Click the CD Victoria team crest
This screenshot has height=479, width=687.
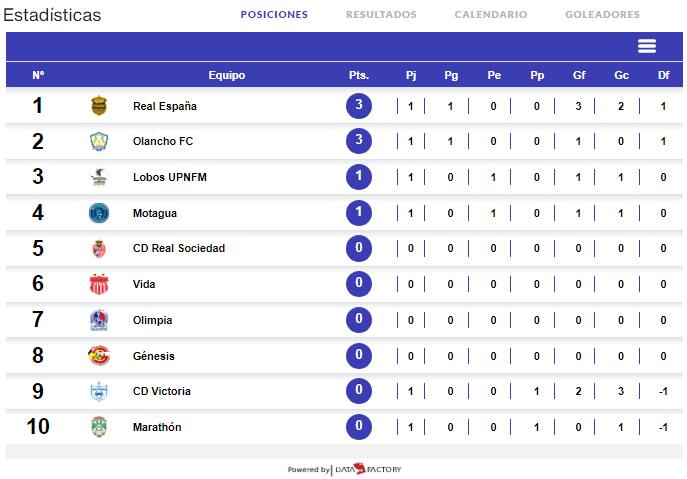[98, 391]
